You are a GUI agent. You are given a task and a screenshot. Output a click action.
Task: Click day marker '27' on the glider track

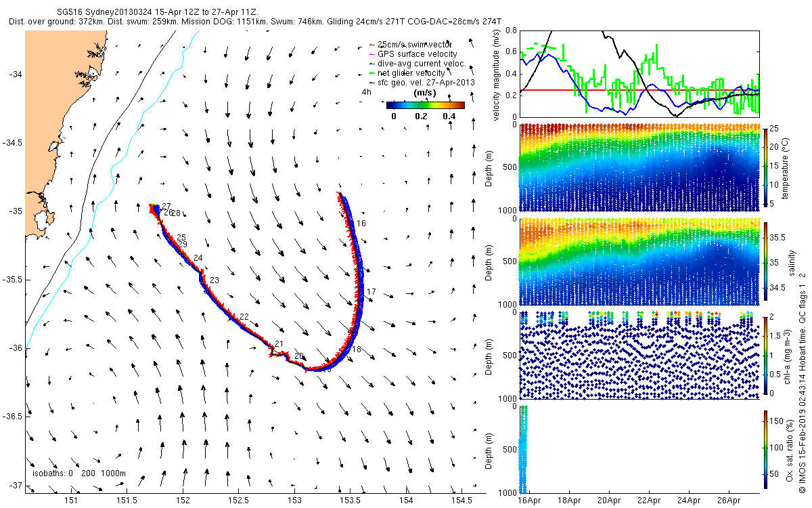(x=166, y=206)
